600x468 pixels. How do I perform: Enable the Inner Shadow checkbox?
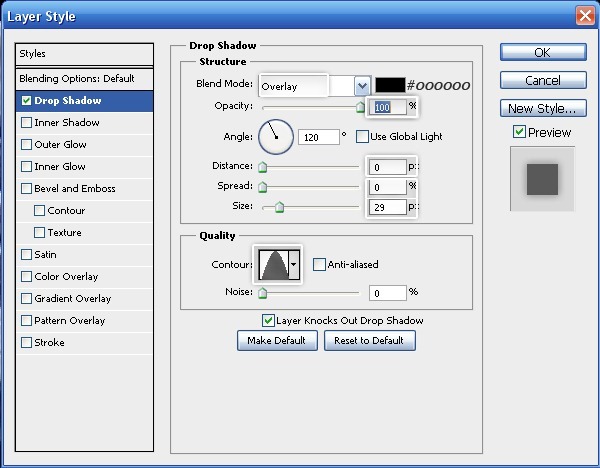click(x=26, y=123)
